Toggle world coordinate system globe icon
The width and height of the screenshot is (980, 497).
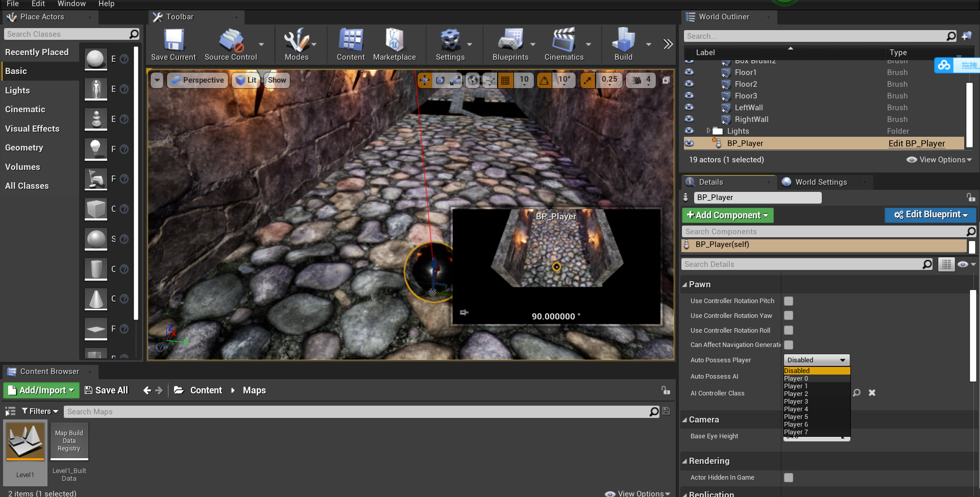(473, 80)
